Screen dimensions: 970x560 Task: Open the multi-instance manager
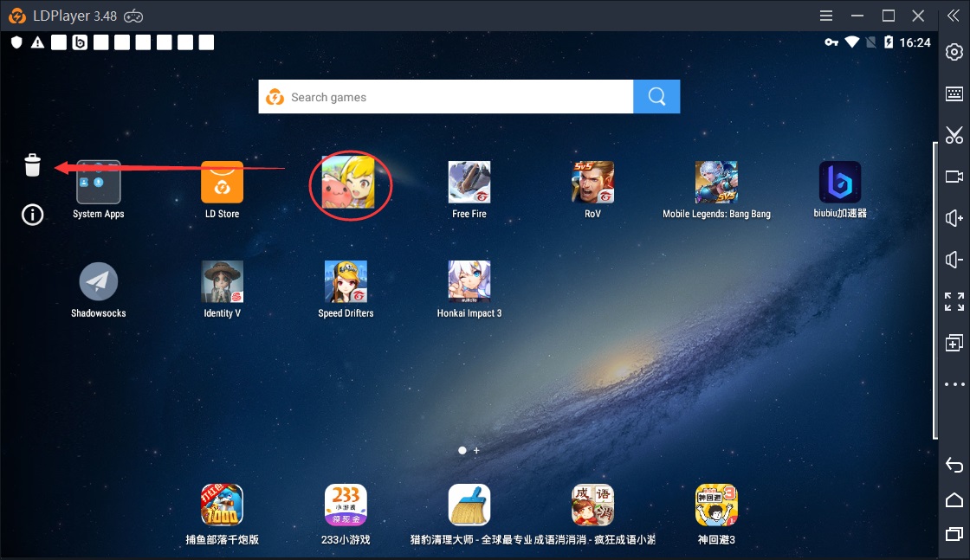coord(954,343)
